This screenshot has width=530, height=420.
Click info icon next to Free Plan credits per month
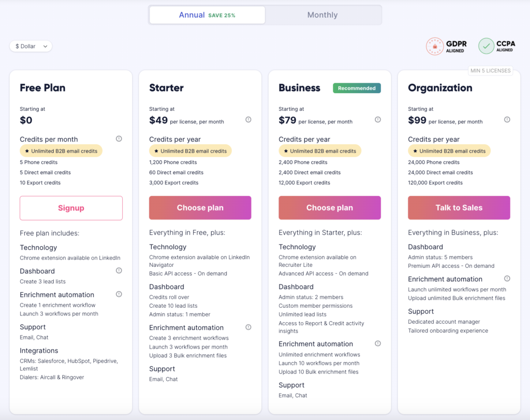click(119, 139)
